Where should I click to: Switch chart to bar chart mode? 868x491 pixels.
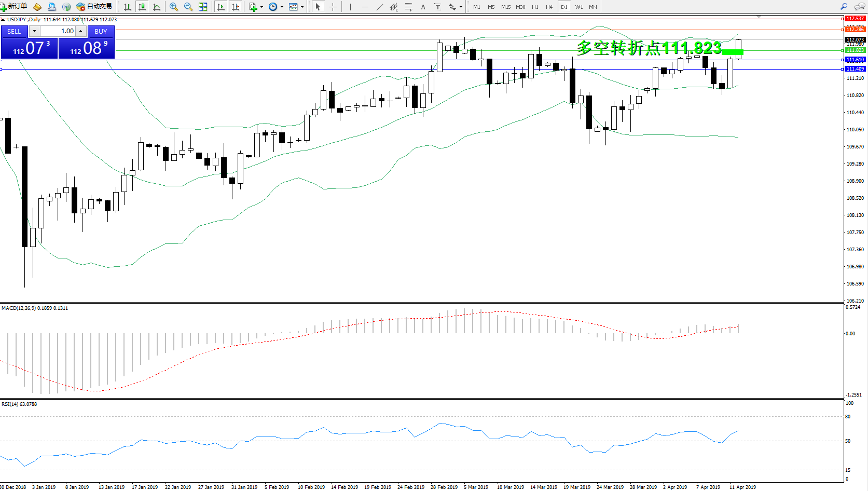tap(127, 7)
